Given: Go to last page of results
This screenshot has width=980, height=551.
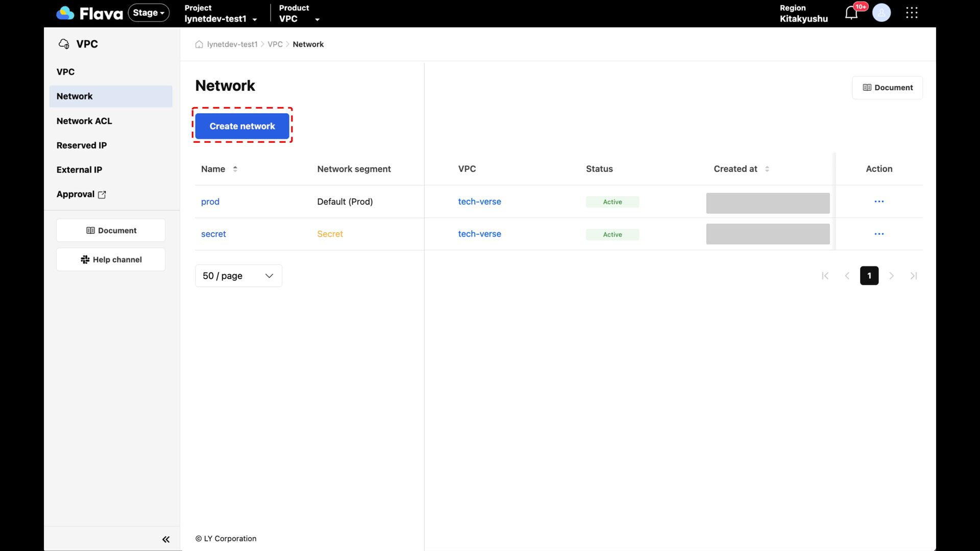Looking at the screenshot, I should click(914, 276).
